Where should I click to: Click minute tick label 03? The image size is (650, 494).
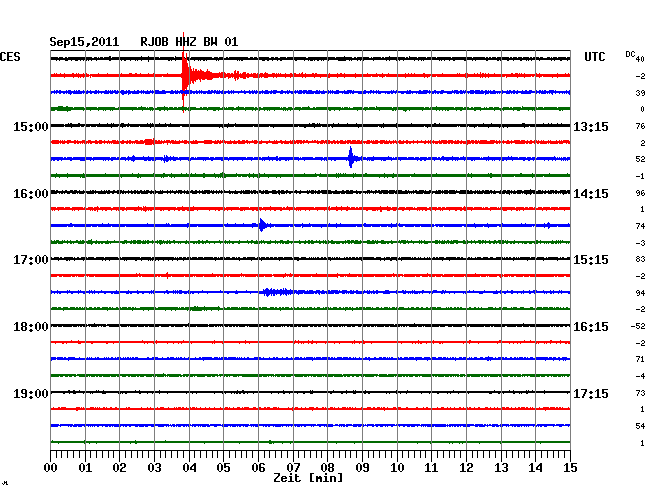coord(155,467)
